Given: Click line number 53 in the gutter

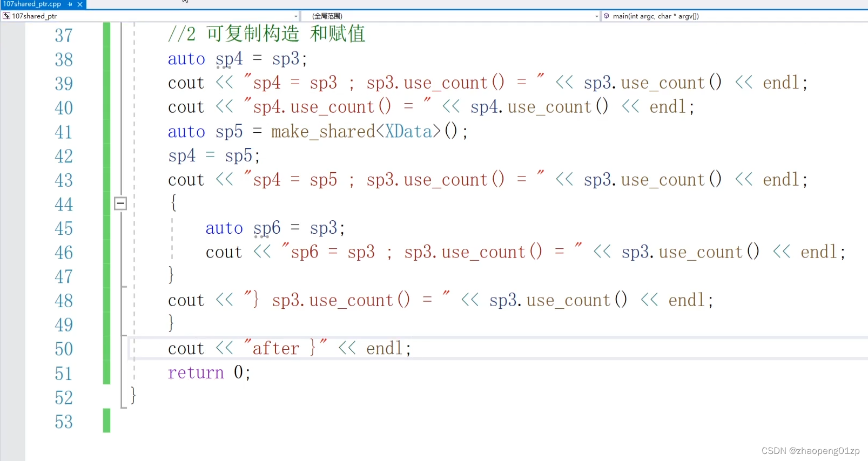Looking at the screenshot, I should [64, 422].
